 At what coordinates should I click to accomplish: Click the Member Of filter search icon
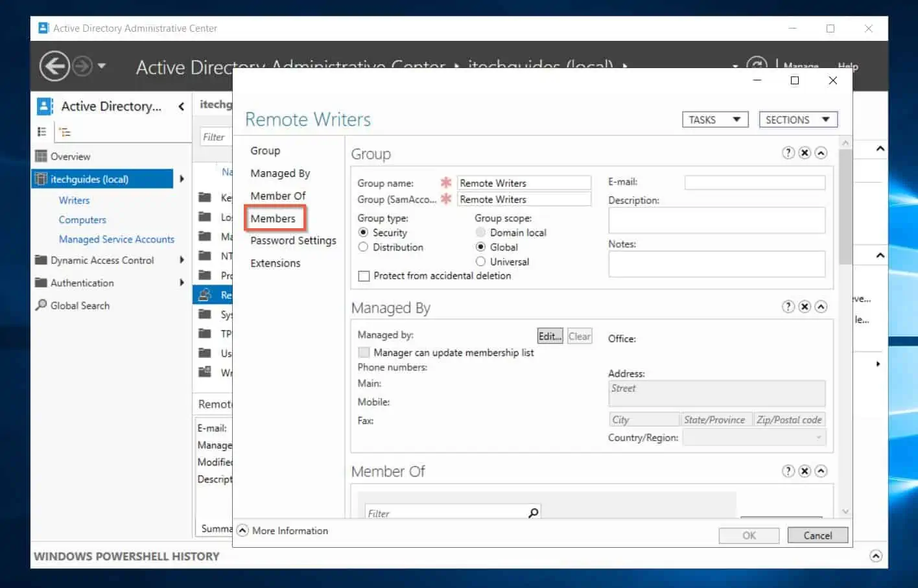(533, 513)
